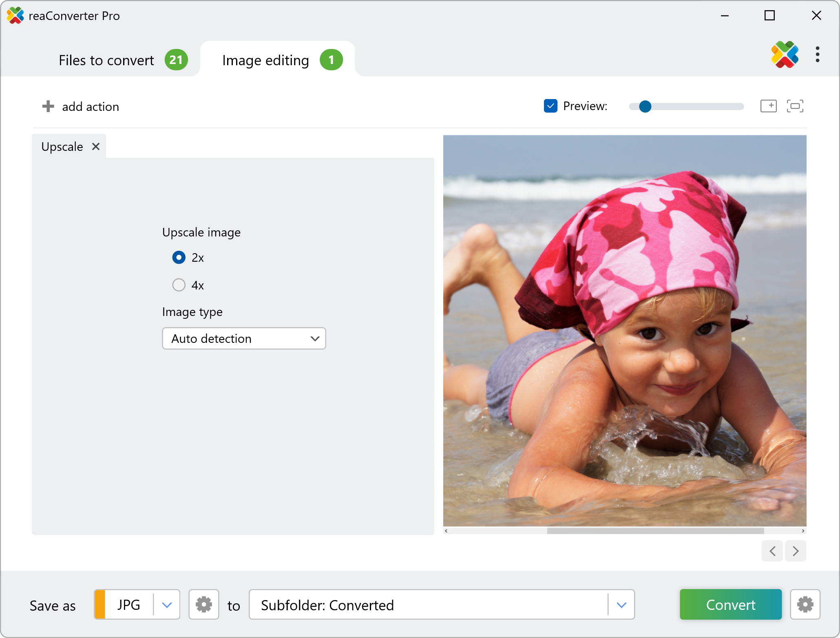
Task: Open conversion settings gear beside Convert
Action: tap(805, 604)
